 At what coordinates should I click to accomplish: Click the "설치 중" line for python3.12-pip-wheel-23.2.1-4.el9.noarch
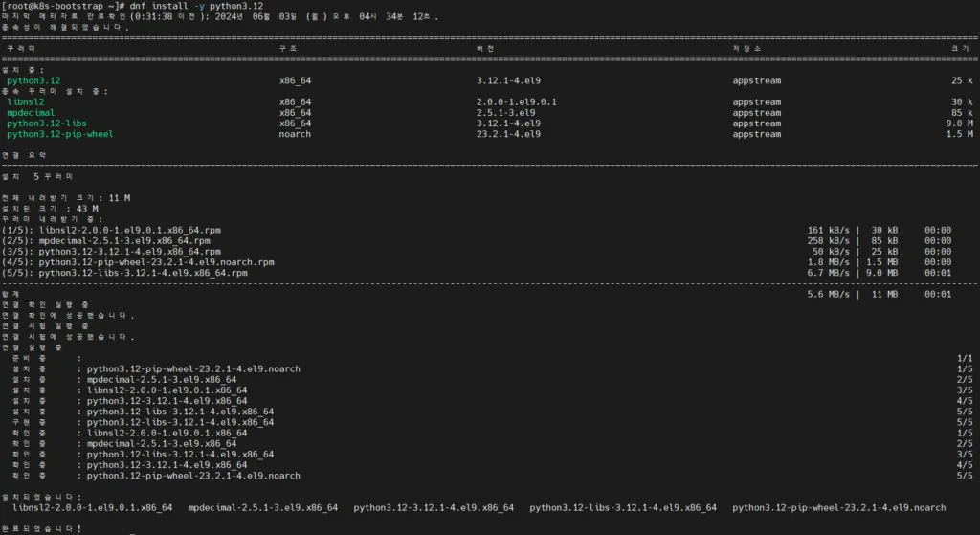(156, 368)
